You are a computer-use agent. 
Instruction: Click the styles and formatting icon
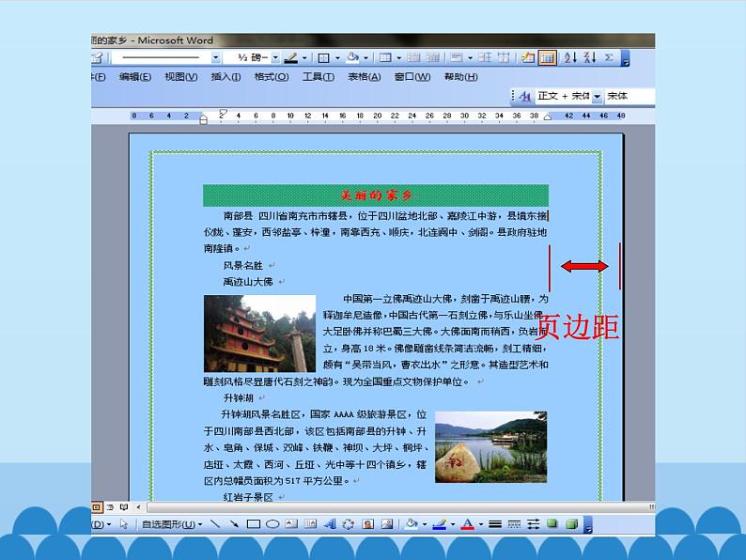click(x=525, y=96)
